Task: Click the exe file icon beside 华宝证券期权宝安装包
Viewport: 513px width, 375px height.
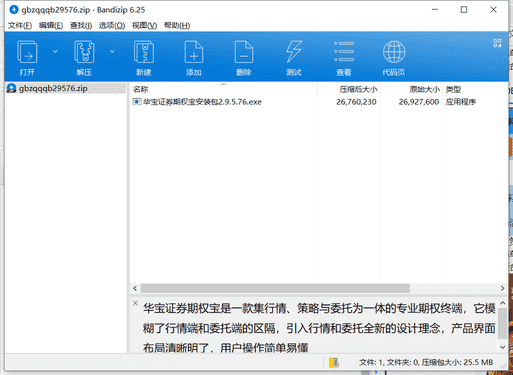Action: pos(137,102)
